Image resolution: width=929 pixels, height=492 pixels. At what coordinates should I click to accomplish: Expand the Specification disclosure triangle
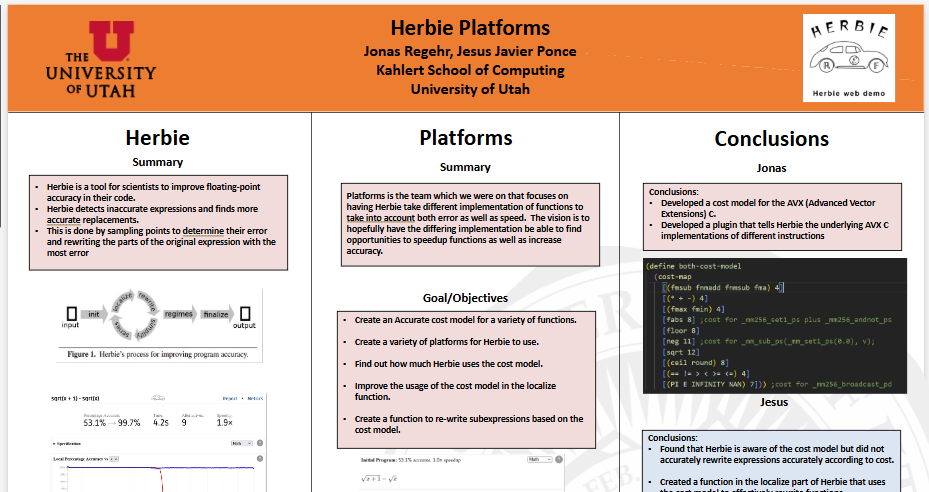click(x=54, y=443)
